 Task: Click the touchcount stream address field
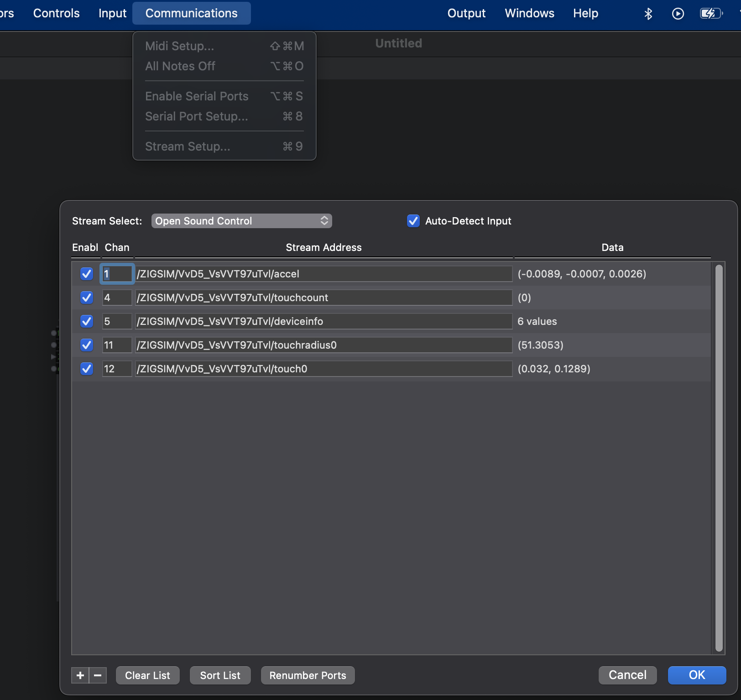(x=324, y=298)
